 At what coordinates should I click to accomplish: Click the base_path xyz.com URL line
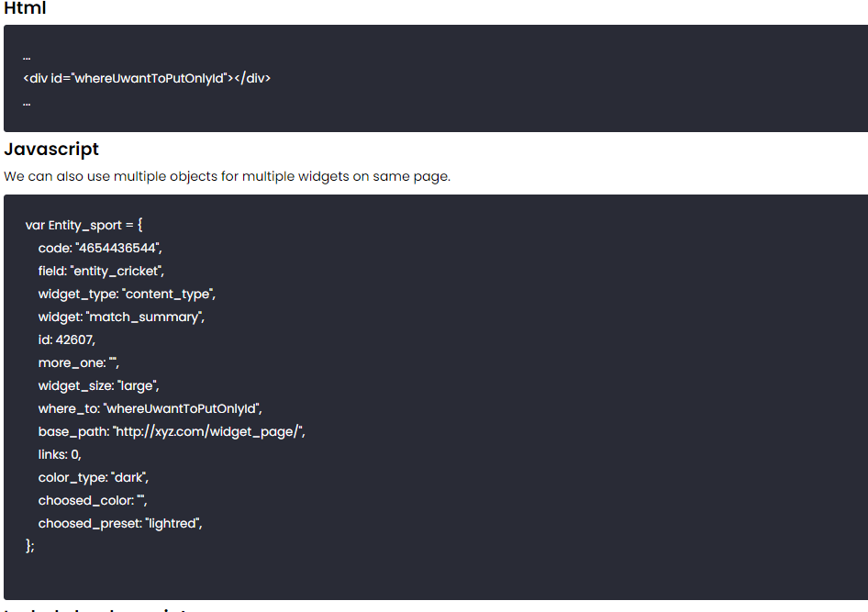172,431
